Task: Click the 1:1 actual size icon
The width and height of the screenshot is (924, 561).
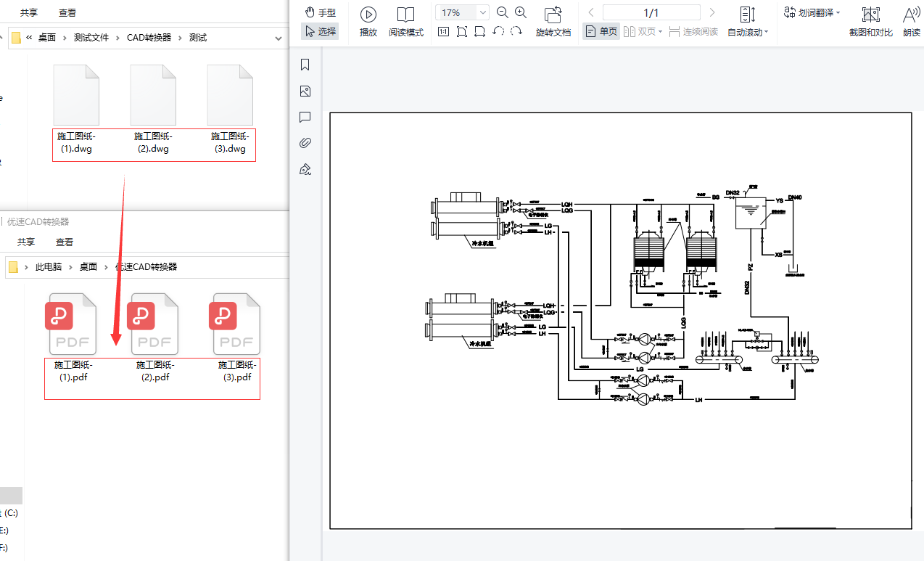Action: coord(443,31)
